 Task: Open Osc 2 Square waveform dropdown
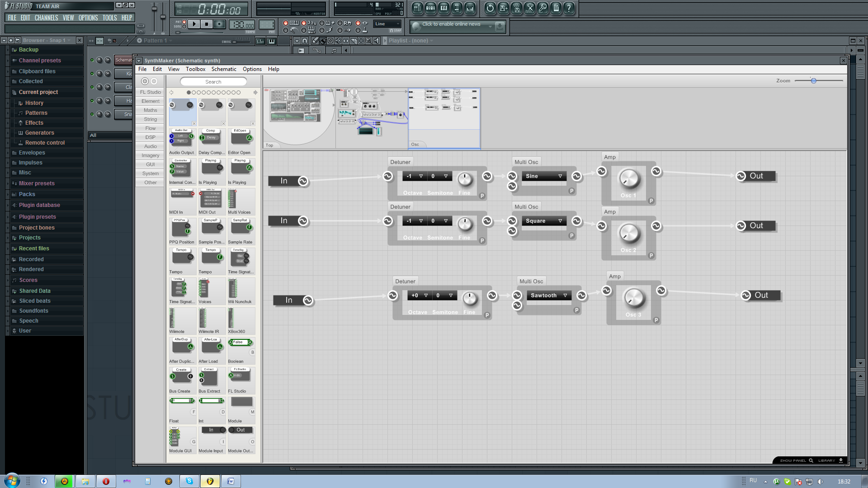point(544,221)
